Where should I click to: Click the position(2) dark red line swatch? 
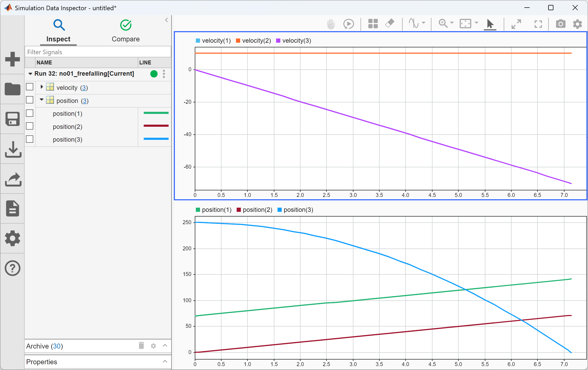156,126
